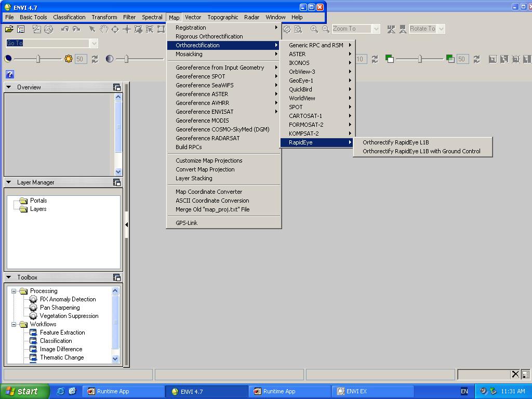Image resolution: width=532 pixels, height=399 pixels.
Task: Select Image Difference workflow
Action: click(x=61, y=349)
